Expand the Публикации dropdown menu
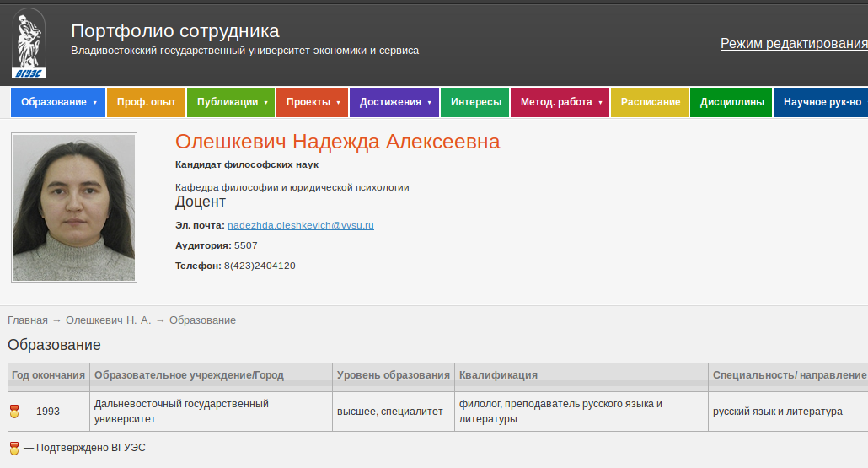Viewport: 868px width, 468px height. pyautogui.click(x=231, y=102)
